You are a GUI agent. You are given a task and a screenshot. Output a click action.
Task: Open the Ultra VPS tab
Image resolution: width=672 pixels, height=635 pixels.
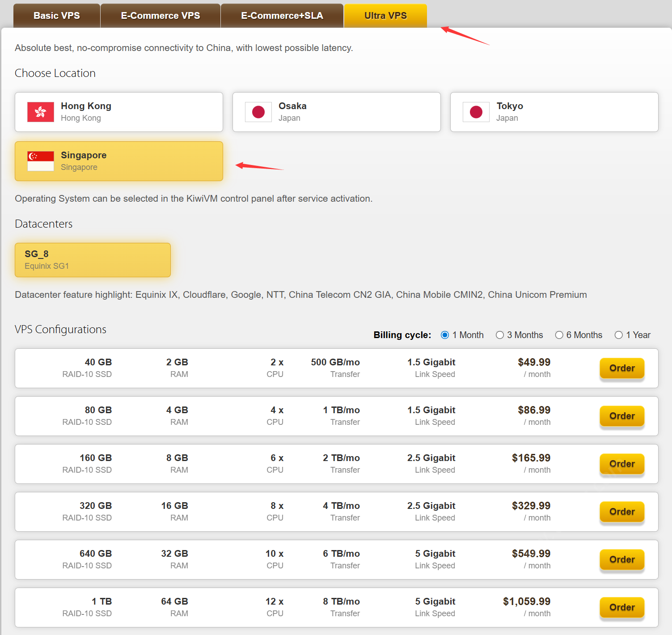(385, 16)
